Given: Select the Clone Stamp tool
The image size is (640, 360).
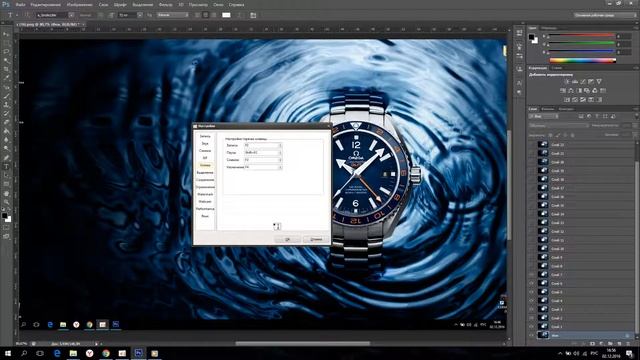Looking at the screenshot, I should tap(6, 105).
